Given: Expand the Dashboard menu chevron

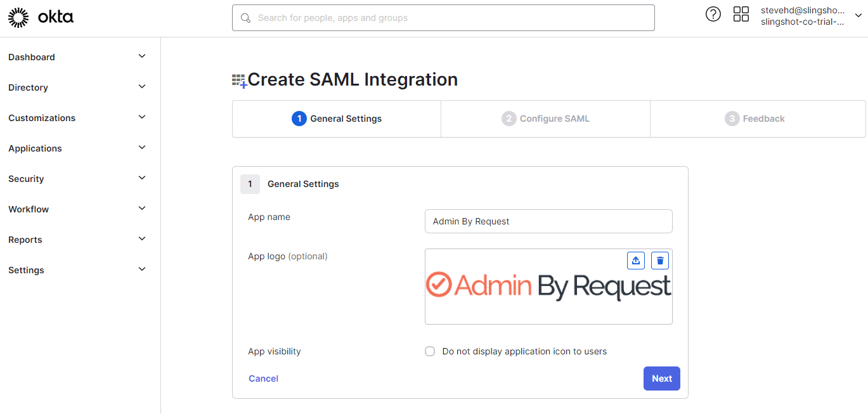Looking at the screenshot, I should tap(142, 56).
